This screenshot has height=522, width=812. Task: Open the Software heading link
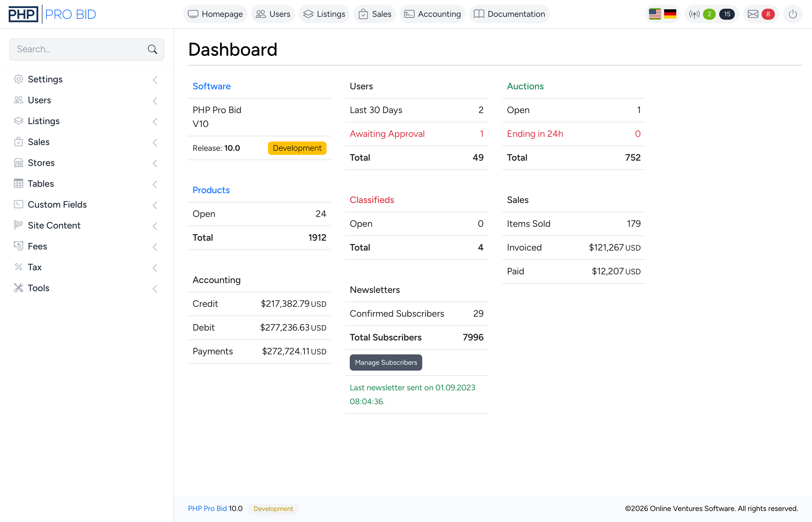coord(211,86)
